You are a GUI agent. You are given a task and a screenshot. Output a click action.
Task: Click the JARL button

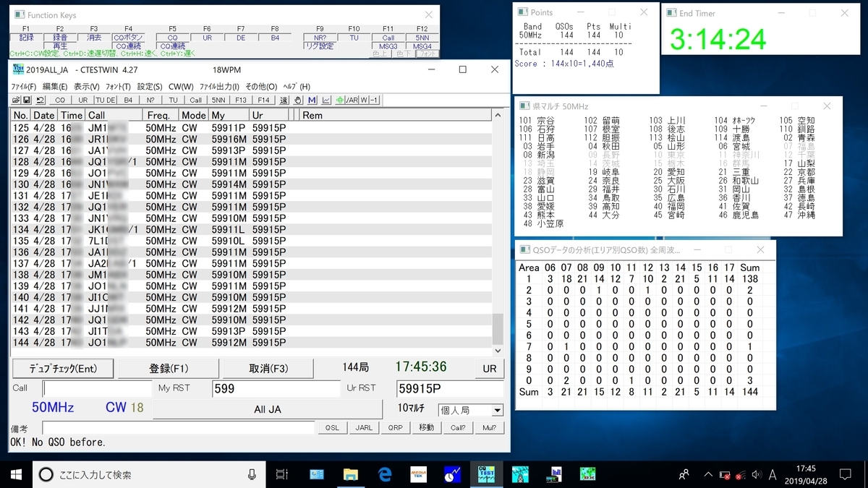point(364,427)
